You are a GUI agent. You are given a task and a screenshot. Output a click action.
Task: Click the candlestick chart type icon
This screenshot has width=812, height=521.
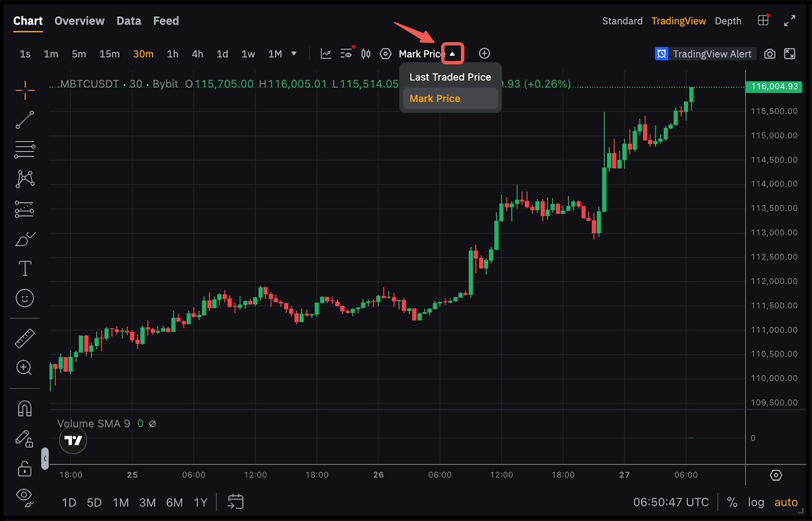(365, 54)
